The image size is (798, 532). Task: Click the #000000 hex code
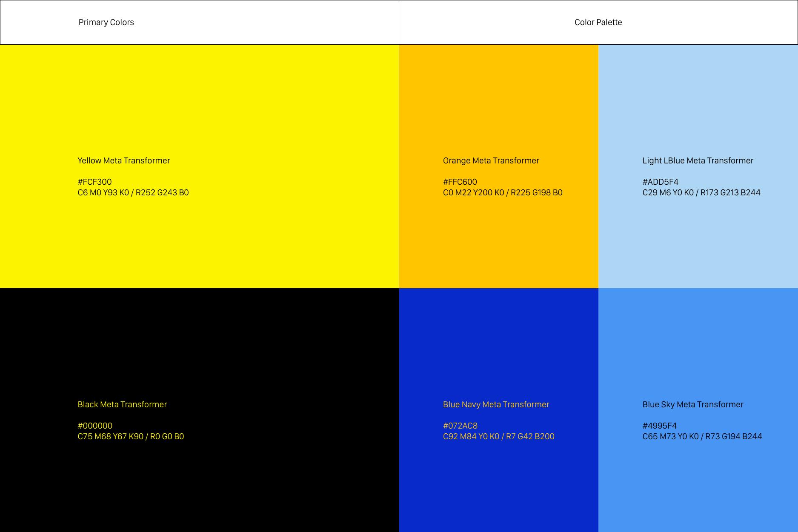point(95,426)
